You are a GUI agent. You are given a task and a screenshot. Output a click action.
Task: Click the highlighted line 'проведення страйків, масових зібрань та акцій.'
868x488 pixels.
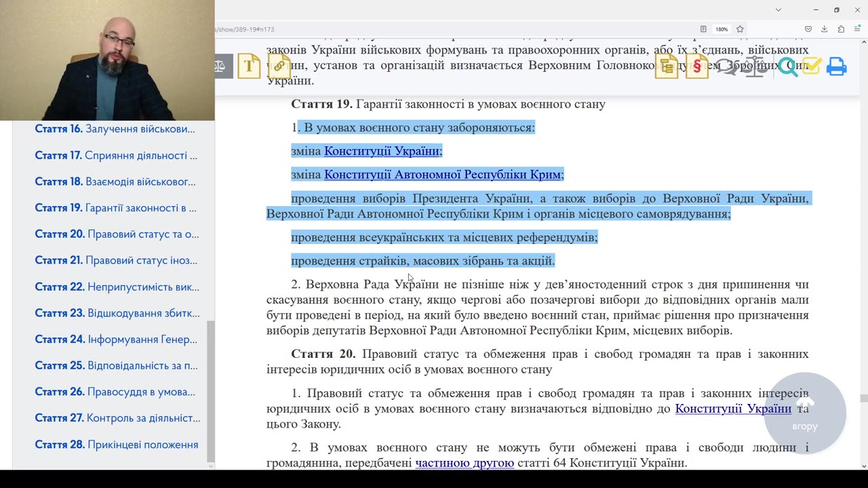click(423, 261)
